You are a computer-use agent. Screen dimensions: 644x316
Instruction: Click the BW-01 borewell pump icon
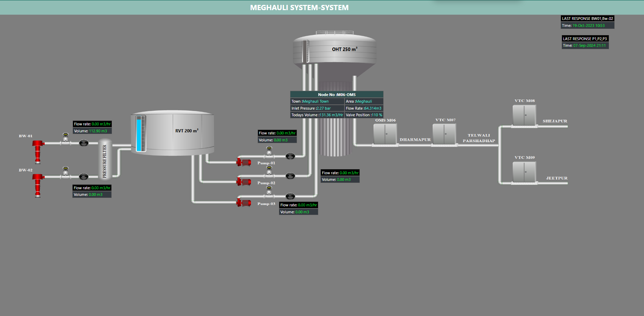point(38,151)
